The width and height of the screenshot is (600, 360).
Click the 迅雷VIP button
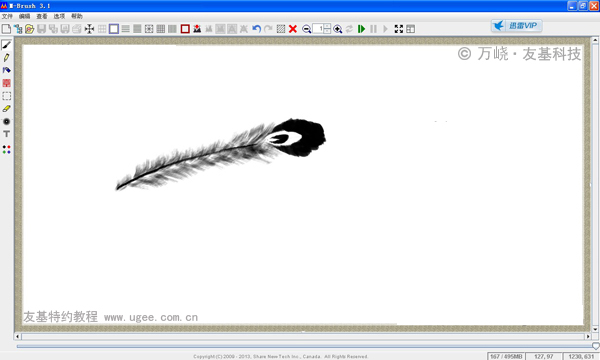pos(517,26)
